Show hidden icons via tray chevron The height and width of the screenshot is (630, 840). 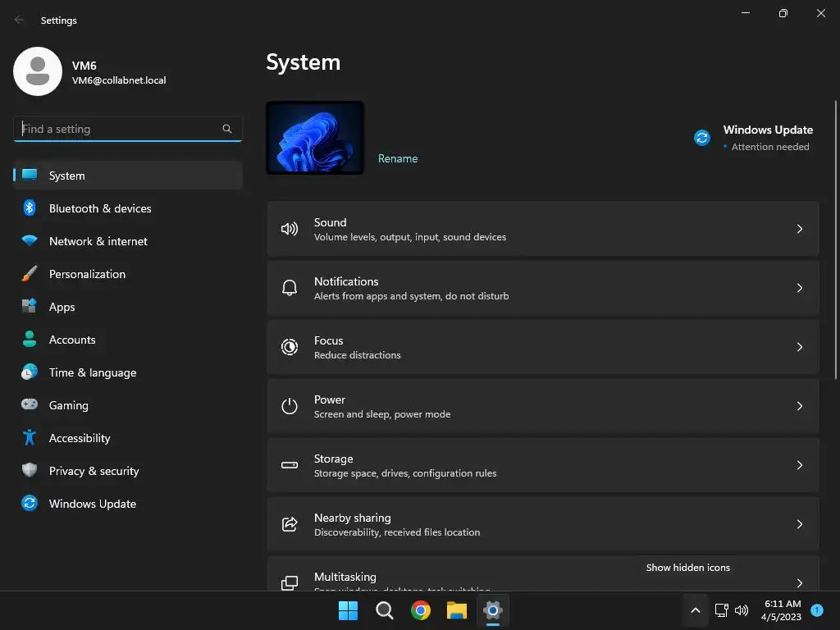[696, 610]
